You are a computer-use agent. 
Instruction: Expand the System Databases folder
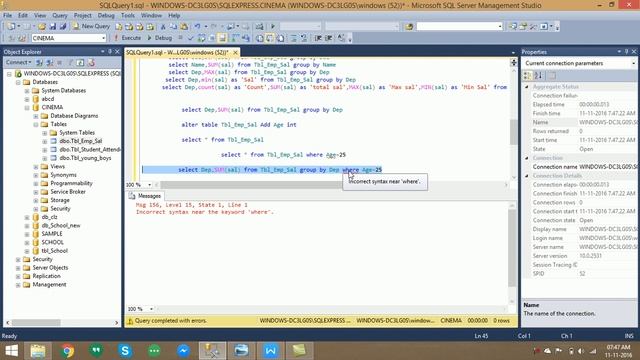click(27, 91)
